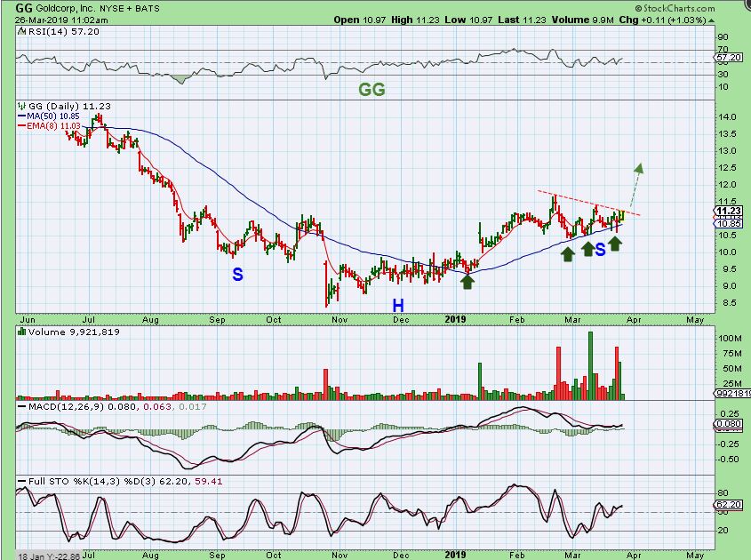Click the candlestick icon before GG (Daily)

(21, 107)
